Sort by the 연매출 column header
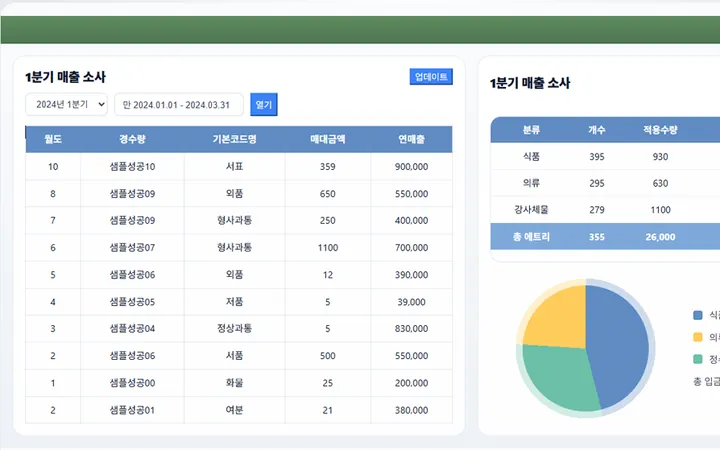 (411, 139)
